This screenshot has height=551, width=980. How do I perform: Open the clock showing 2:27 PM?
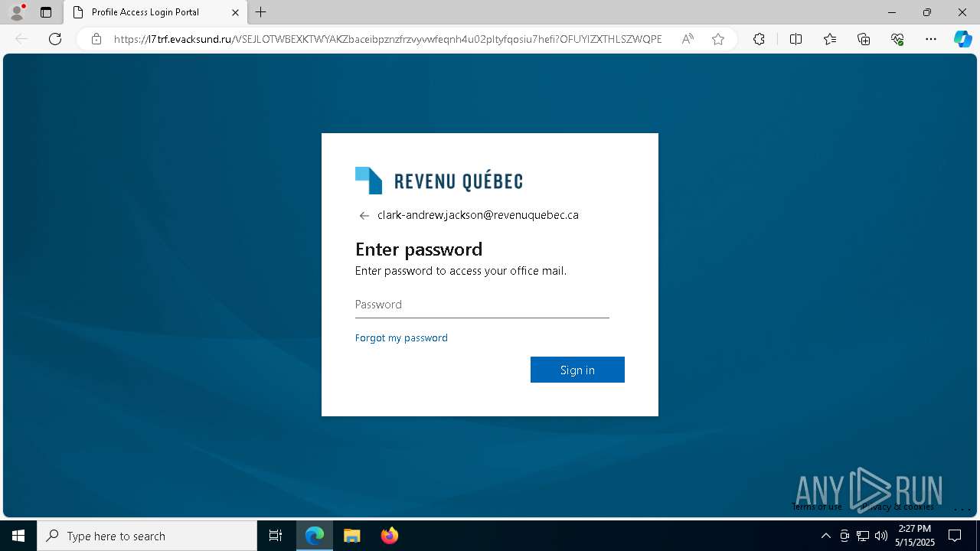coord(915,536)
